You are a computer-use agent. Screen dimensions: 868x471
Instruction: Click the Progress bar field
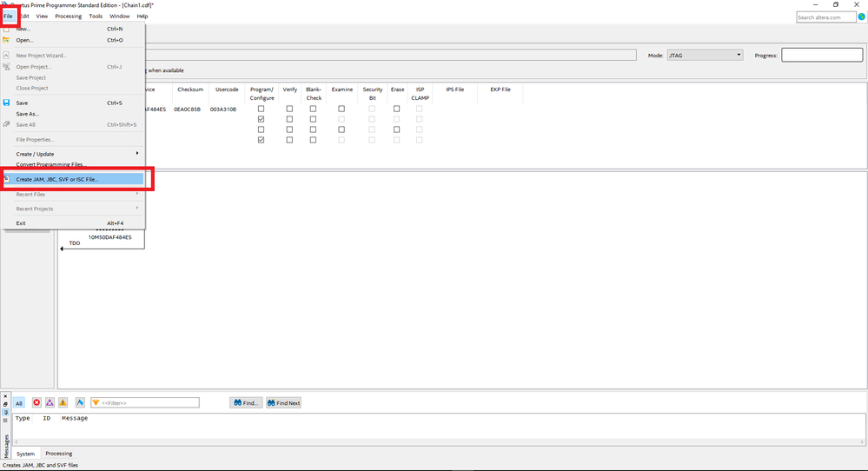tap(822, 55)
